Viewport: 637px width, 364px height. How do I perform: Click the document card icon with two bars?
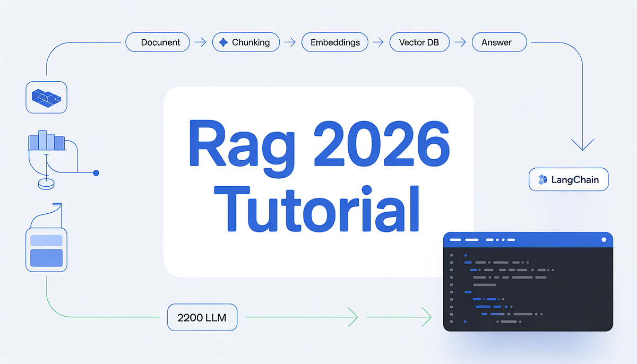click(x=47, y=250)
